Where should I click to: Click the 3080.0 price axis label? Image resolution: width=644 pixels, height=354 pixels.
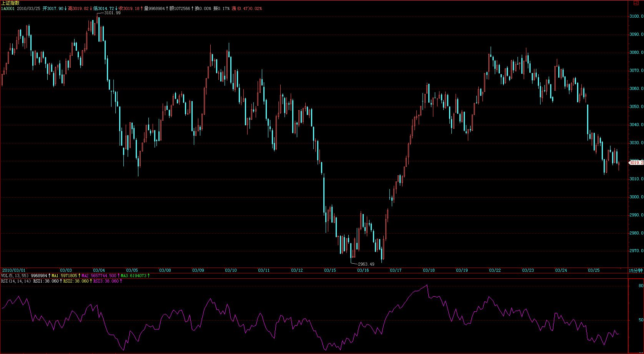click(637, 53)
